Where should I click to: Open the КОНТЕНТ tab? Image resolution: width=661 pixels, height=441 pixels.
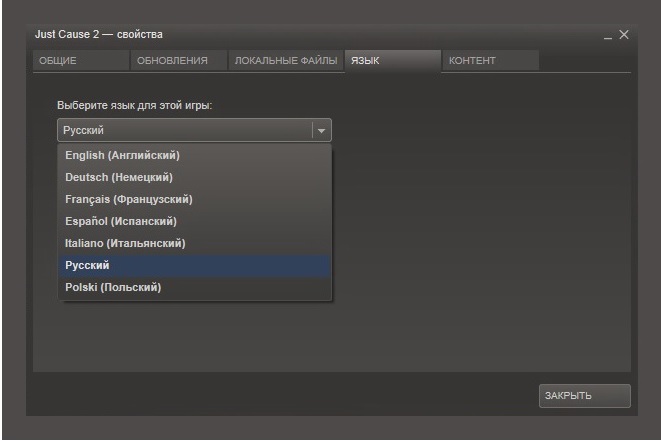[491, 61]
